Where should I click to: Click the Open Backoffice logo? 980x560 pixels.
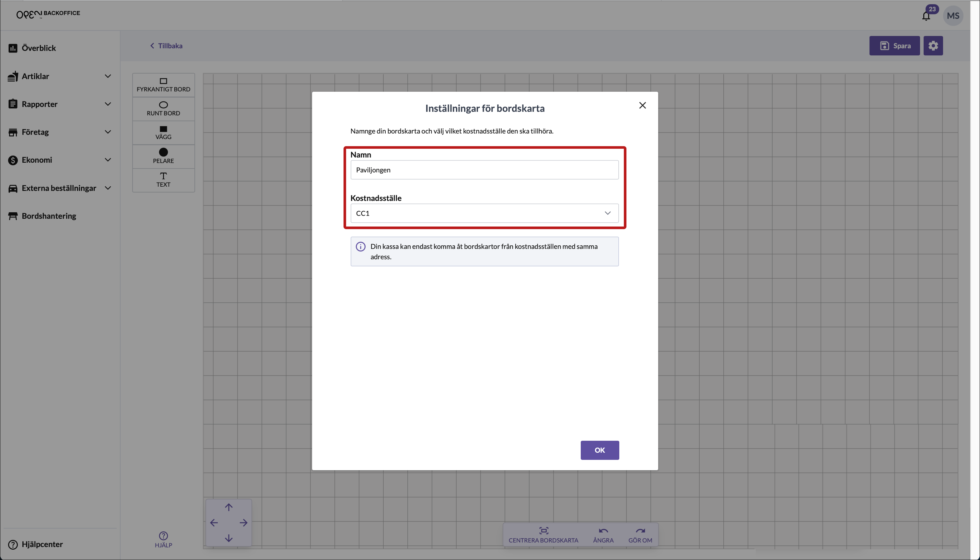[48, 14]
